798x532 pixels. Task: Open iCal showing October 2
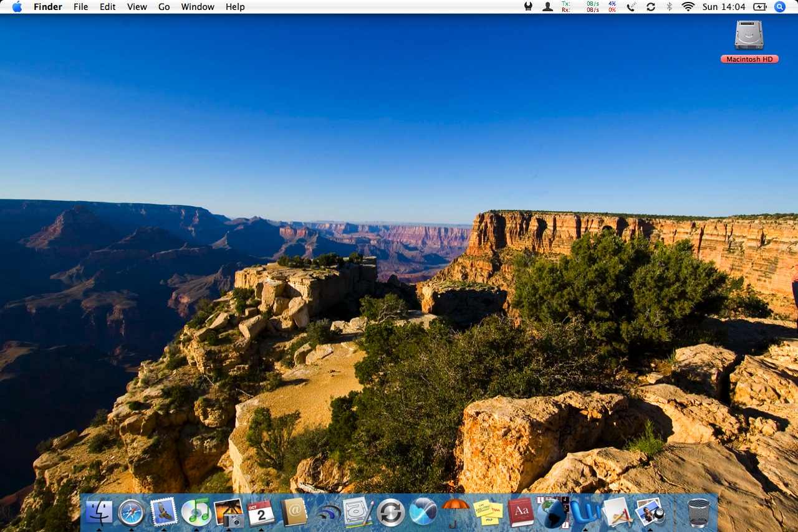pos(261,513)
